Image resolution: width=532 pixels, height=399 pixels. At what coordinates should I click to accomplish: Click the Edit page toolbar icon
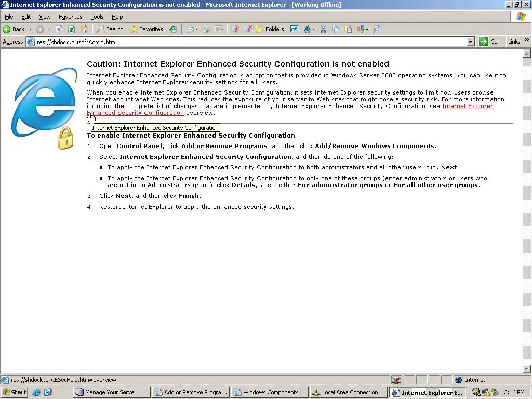pyautogui.click(x=219, y=29)
